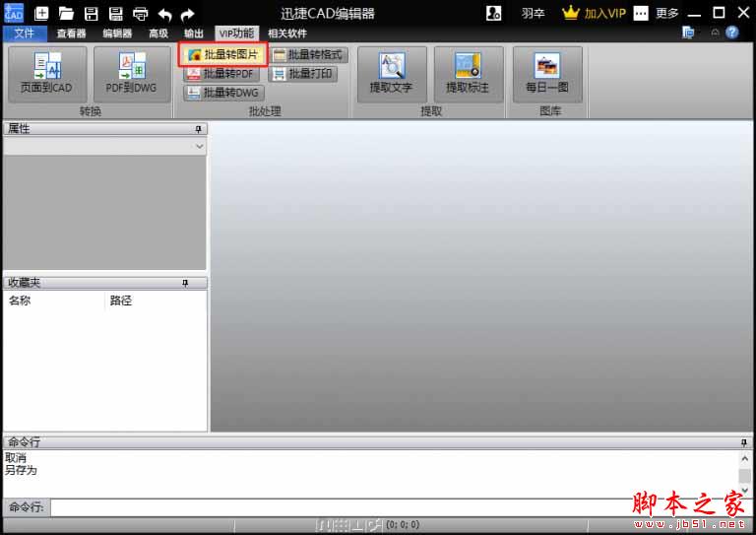Redo with the right-curved arrow icon

(x=187, y=15)
